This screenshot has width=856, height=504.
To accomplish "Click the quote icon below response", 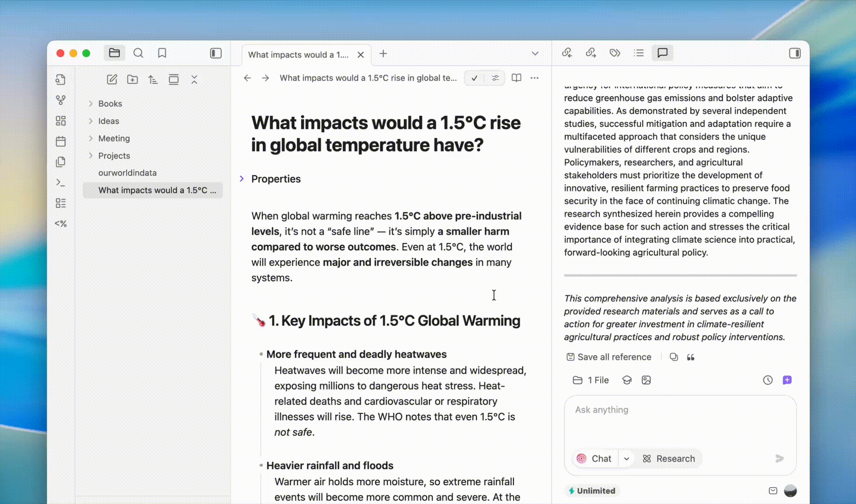I will click(x=691, y=357).
